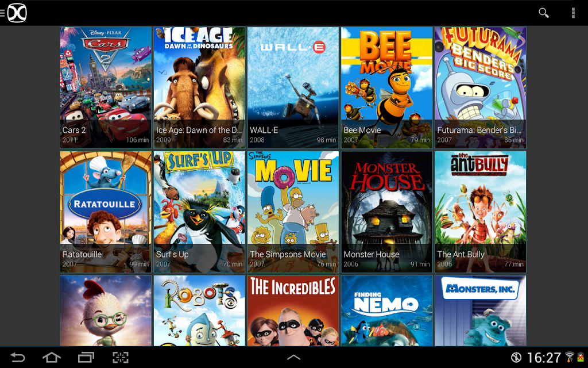Image resolution: width=588 pixels, height=368 pixels.
Task: Click the '99 min' Ratatouille runtime
Action: pos(139,264)
